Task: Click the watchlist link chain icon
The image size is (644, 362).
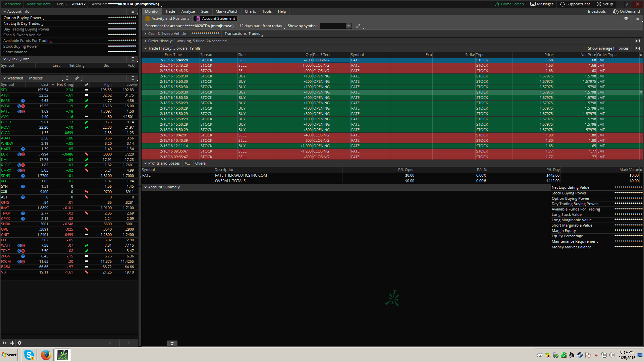Action: (77, 78)
